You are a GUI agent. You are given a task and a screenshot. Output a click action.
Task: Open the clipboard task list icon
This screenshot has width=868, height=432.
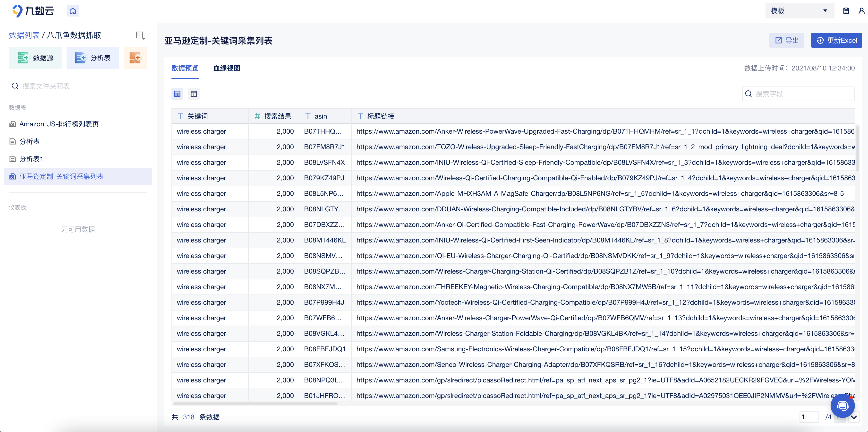pyautogui.click(x=846, y=11)
